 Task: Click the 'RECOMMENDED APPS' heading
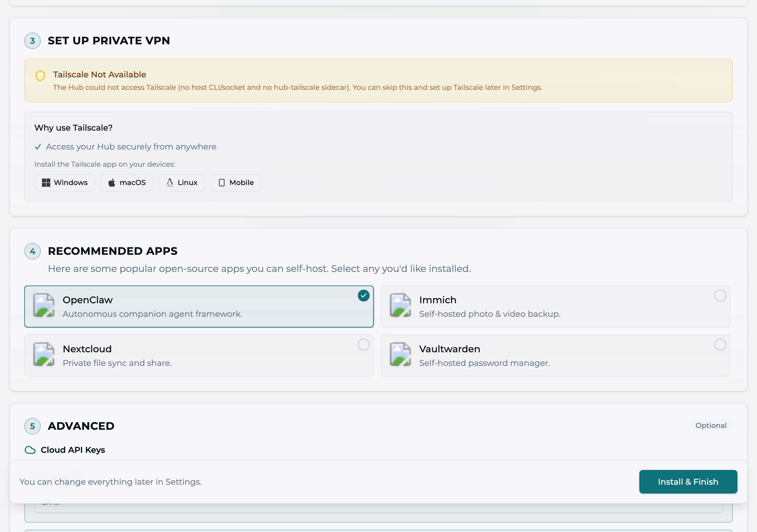[113, 251]
